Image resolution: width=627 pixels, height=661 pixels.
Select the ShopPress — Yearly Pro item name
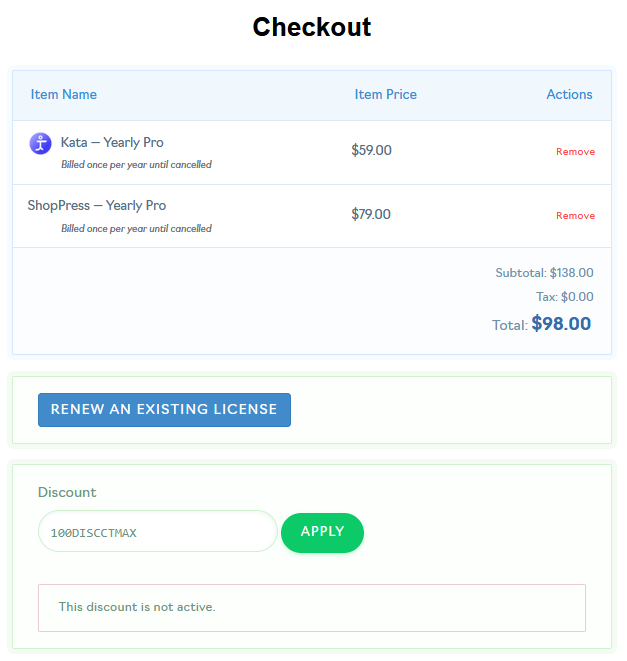(97, 206)
